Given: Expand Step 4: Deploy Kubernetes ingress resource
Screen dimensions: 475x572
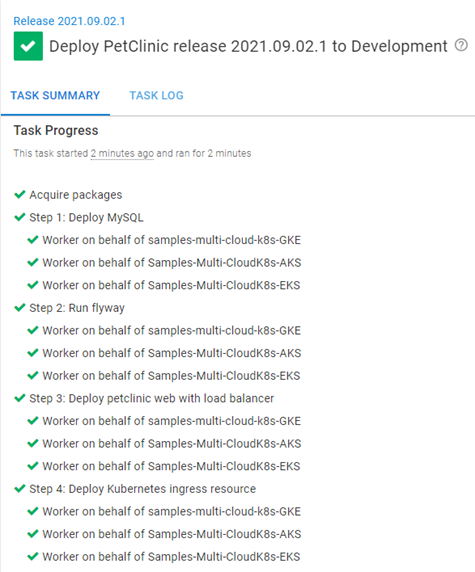Looking at the screenshot, I should pyautogui.click(x=143, y=489).
